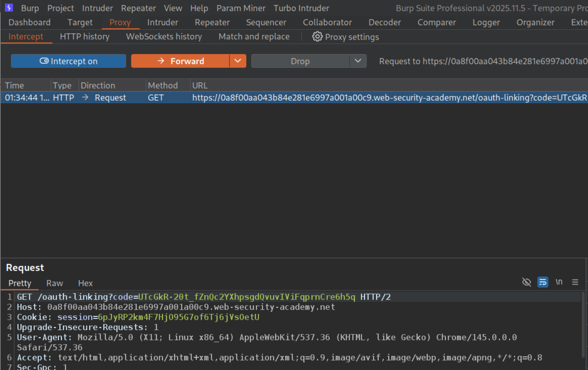This screenshot has width=588, height=370.
Task: Open the Param Miner menu
Action: [241, 8]
